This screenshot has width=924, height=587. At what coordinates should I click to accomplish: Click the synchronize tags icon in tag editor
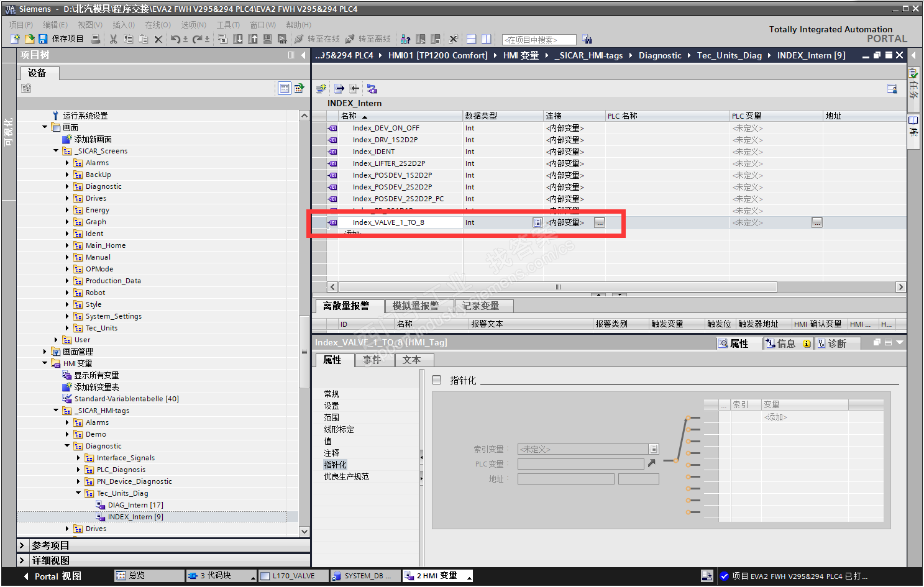pos(372,89)
